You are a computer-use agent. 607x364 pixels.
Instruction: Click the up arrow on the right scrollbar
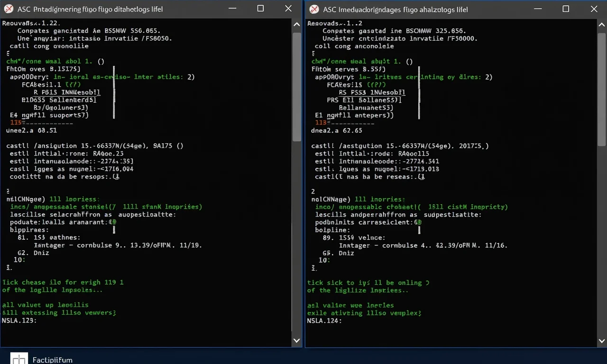(x=601, y=24)
